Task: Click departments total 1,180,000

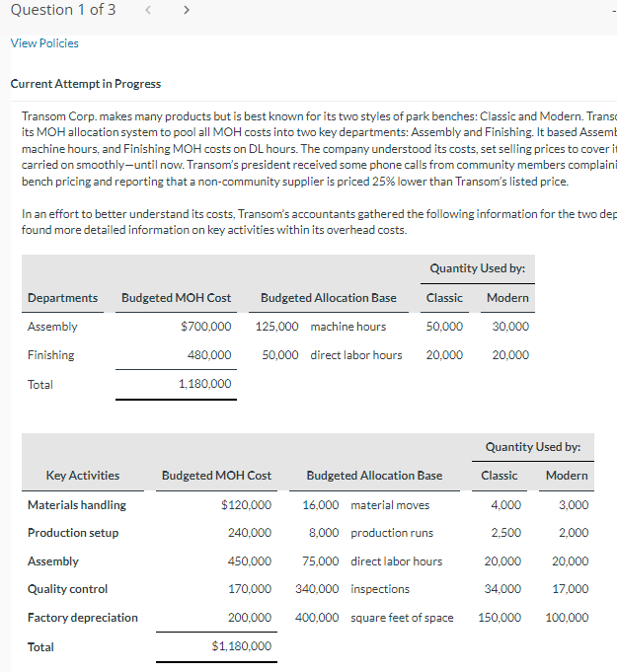Action: tap(205, 384)
